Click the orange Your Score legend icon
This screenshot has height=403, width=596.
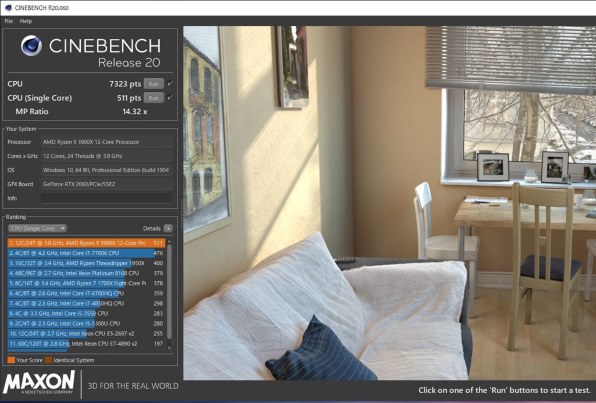pos(11,360)
